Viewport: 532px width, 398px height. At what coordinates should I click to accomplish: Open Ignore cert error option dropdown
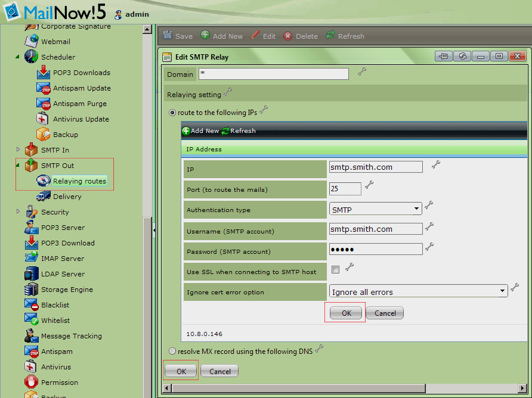point(418,291)
